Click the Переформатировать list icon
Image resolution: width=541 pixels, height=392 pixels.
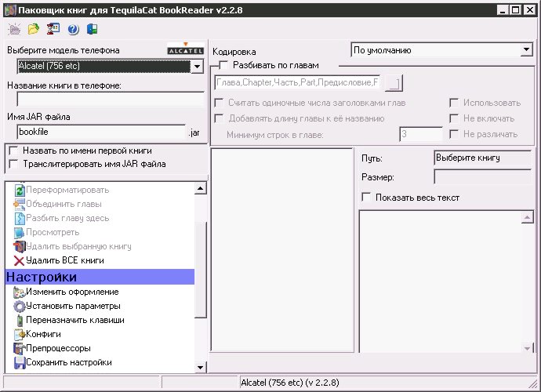(x=20, y=191)
